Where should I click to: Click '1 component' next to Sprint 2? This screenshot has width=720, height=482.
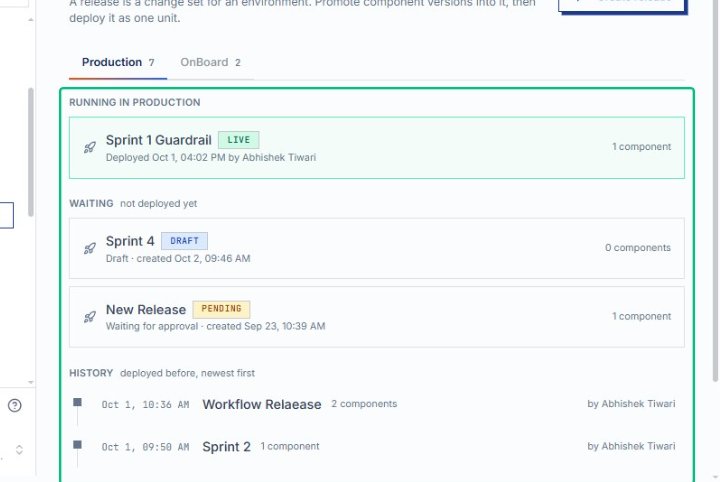point(290,446)
